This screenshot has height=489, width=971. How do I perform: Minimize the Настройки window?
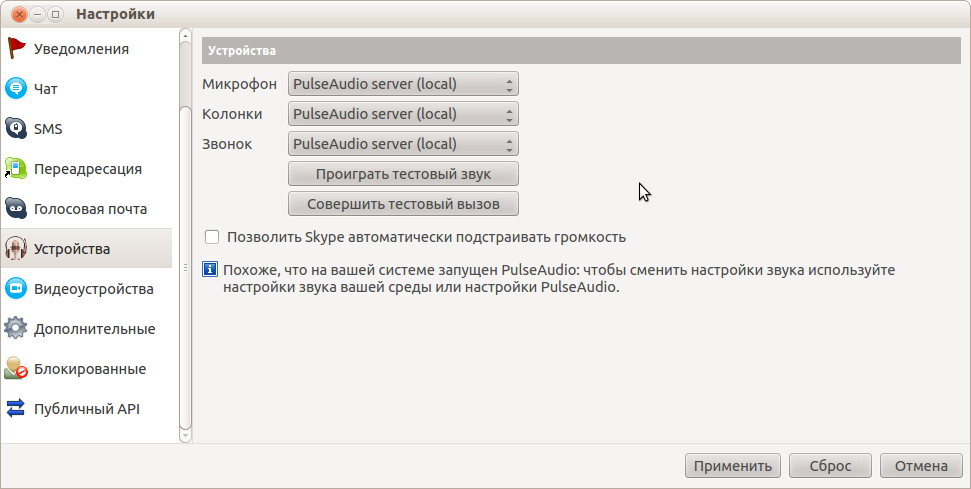click(37, 14)
